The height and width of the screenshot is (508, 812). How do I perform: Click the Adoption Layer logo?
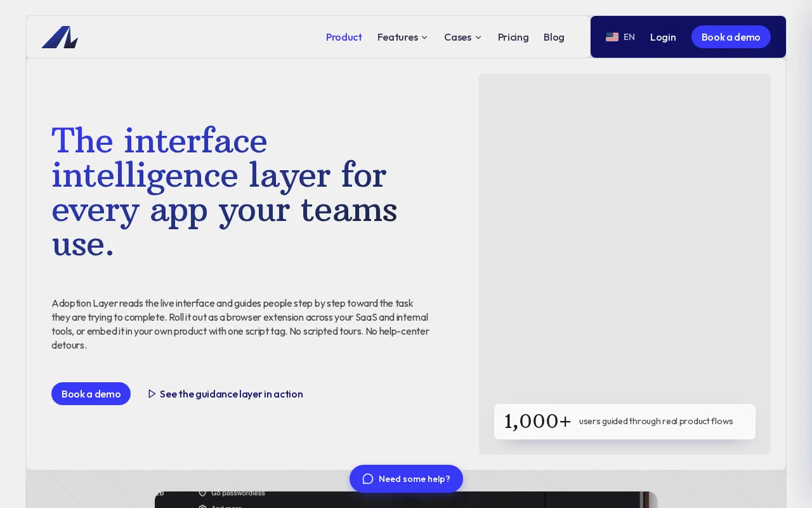coord(60,37)
